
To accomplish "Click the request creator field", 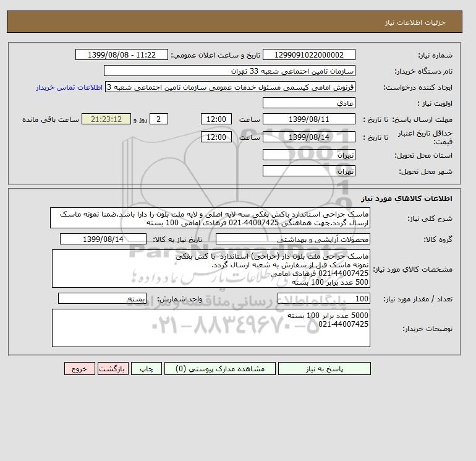I will tap(230, 87).
